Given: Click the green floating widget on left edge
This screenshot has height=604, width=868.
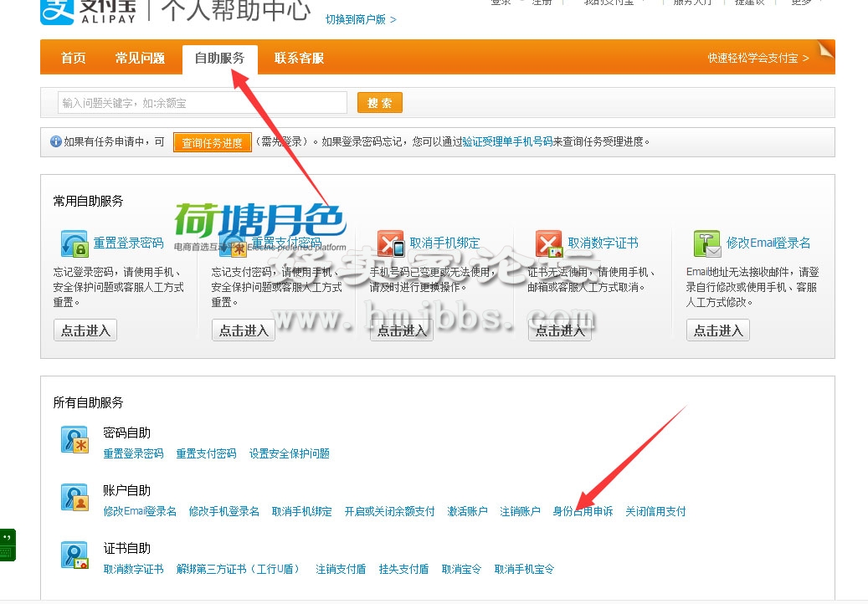Looking at the screenshot, I should coord(7,545).
